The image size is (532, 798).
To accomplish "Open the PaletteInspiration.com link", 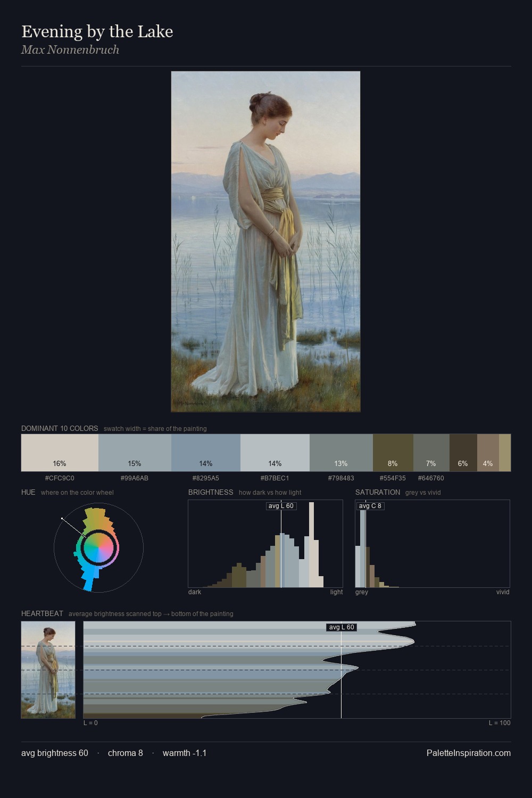I will [x=469, y=753].
